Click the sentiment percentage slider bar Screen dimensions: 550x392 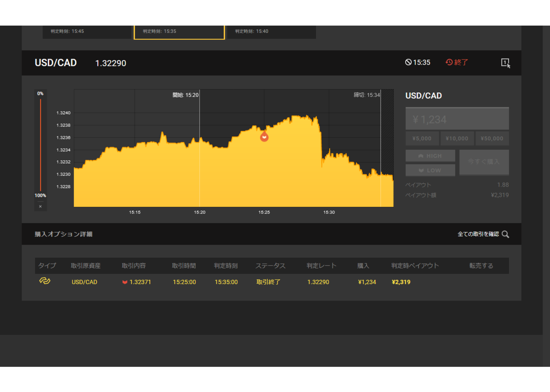pos(40,144)
